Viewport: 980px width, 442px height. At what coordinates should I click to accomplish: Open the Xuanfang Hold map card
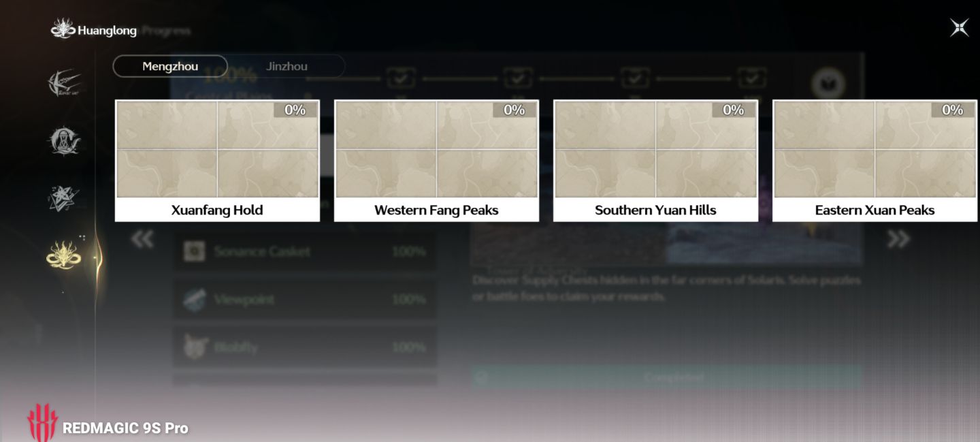[x=217, y=161]
